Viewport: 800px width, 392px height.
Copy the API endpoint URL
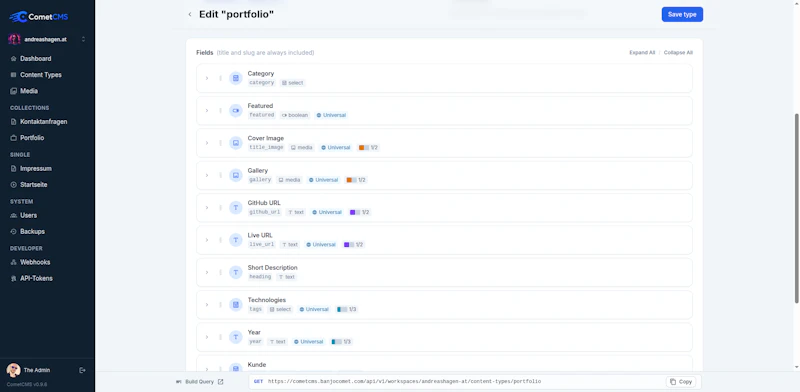(681, 382)
